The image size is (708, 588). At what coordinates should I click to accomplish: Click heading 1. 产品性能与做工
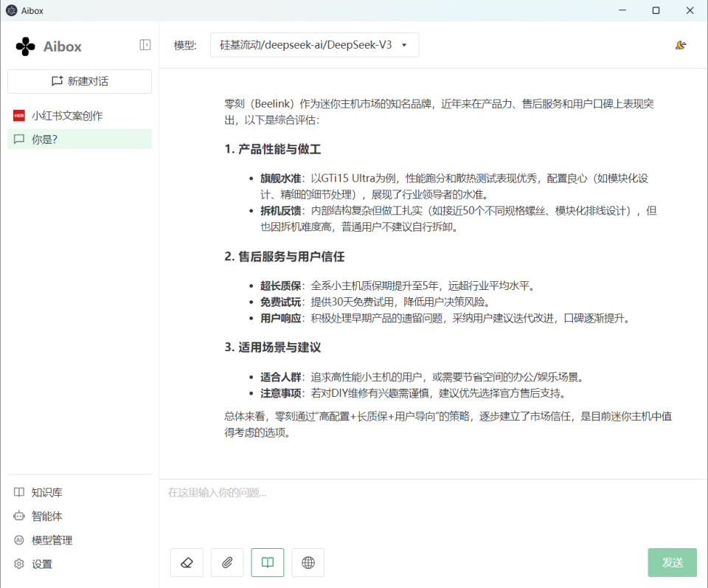pos(273,150)
